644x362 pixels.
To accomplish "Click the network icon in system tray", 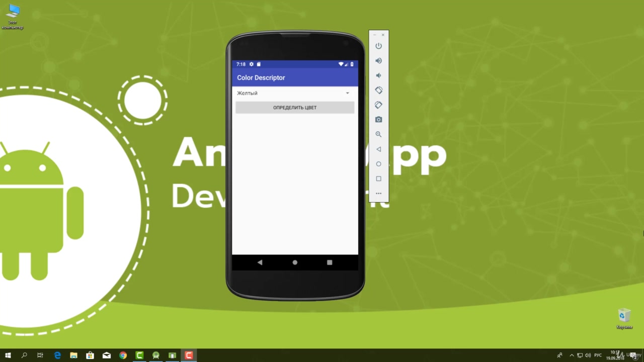I will tap(580, 355).
